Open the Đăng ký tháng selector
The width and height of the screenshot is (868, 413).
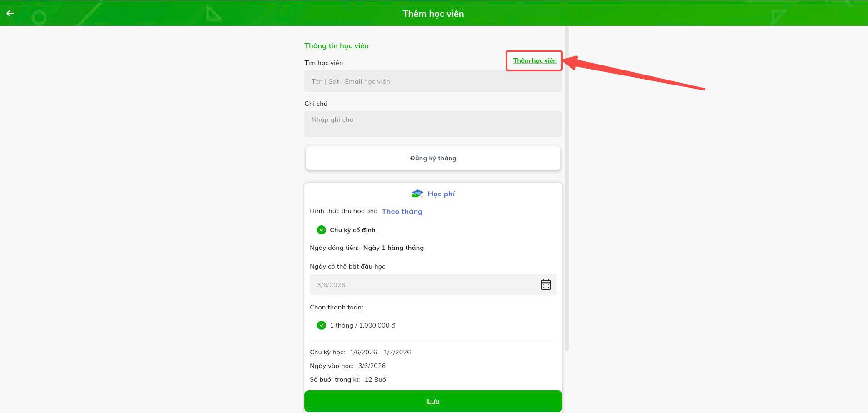click(433, 158)
